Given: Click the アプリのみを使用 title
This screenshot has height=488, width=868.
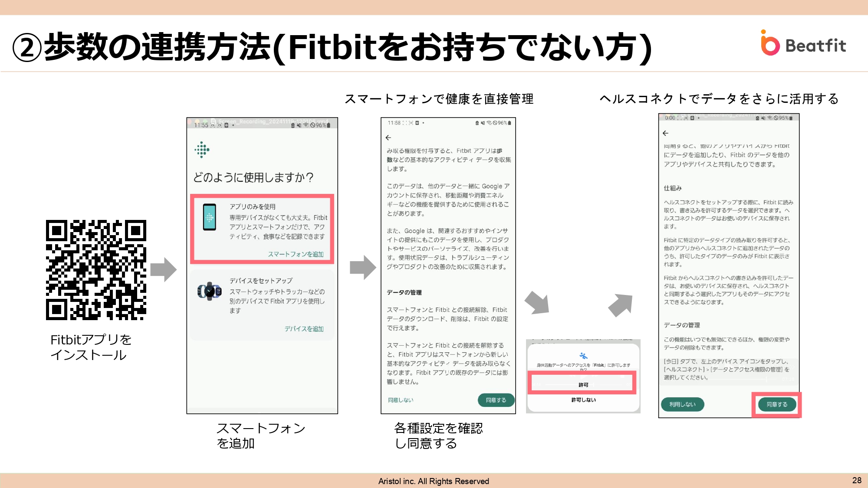Looking at the screenshot, I should (253, 206).
